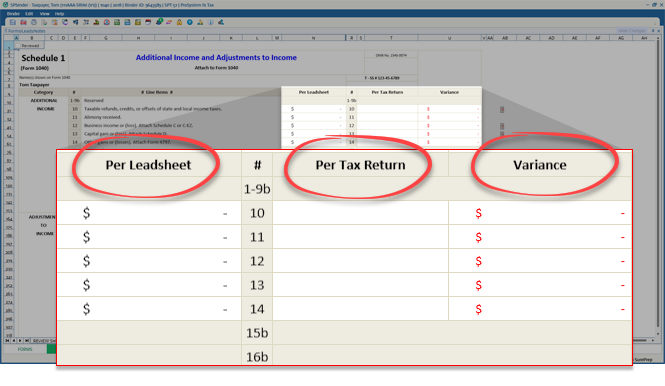
Task: Click the red circular toolbar icon
Action: [x=106, y=22]
